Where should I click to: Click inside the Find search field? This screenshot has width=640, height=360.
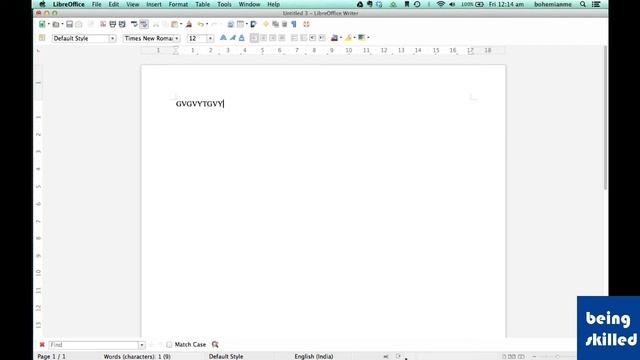tap(93, 345)
